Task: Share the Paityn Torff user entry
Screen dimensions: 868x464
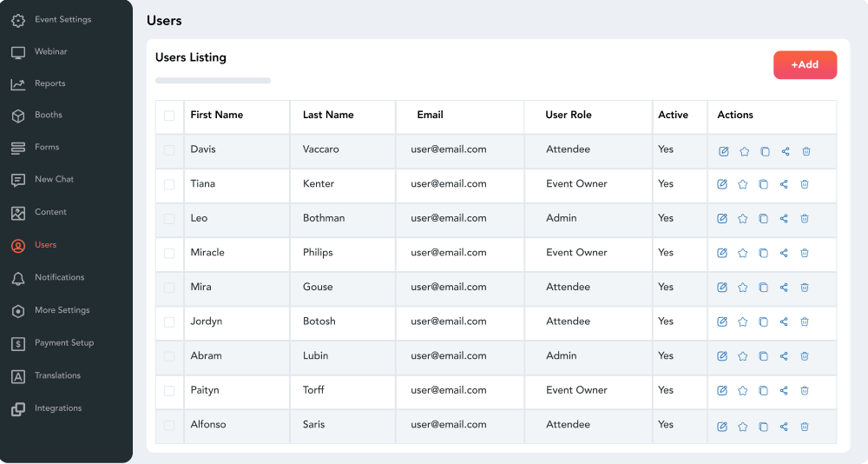Action: pos(784,391)
